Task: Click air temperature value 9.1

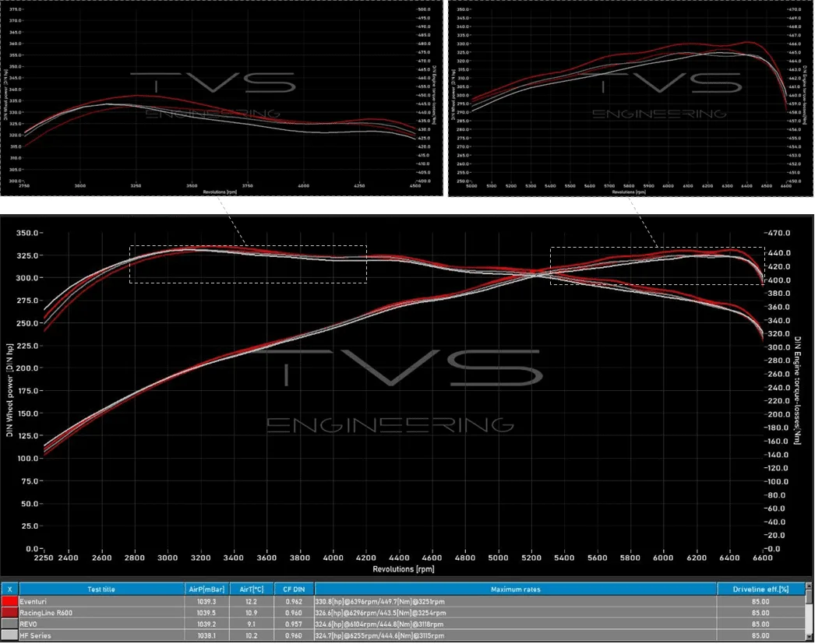Action: coord(251,625)
